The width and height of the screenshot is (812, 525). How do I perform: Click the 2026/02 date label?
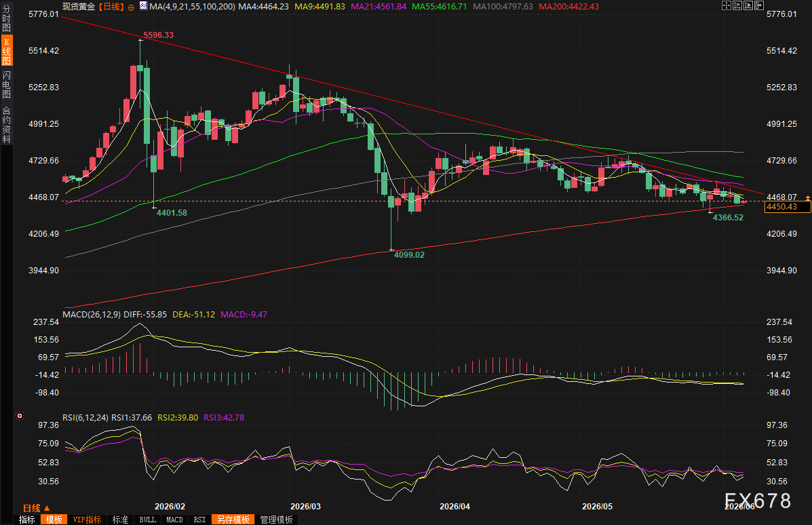(x=170, y=507)
